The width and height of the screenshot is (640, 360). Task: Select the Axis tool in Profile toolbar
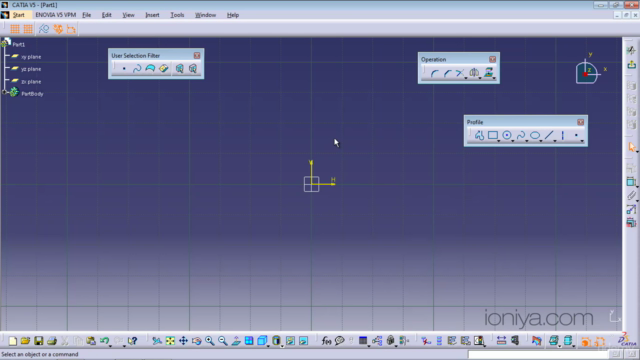coord(563,136)
